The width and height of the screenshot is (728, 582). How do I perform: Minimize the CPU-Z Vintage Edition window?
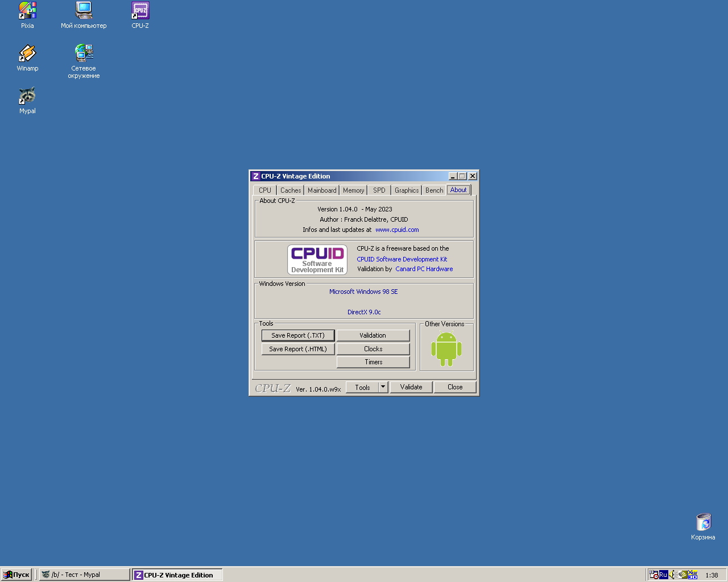(453, 176)
